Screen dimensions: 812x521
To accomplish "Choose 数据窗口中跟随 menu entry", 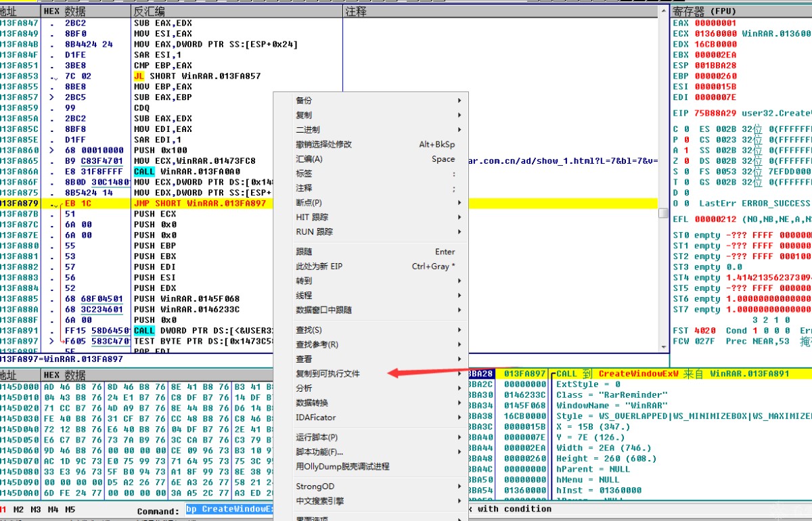I will point(371,310).
